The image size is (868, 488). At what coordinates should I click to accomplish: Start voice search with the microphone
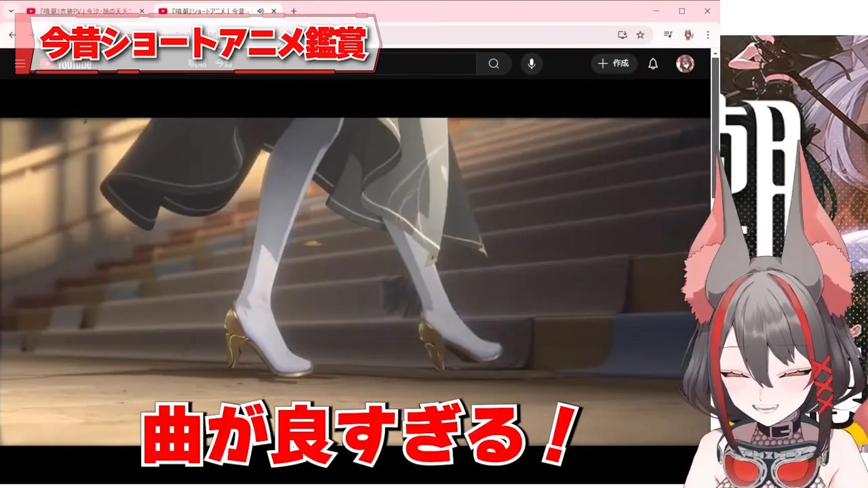tap(532, 64)
